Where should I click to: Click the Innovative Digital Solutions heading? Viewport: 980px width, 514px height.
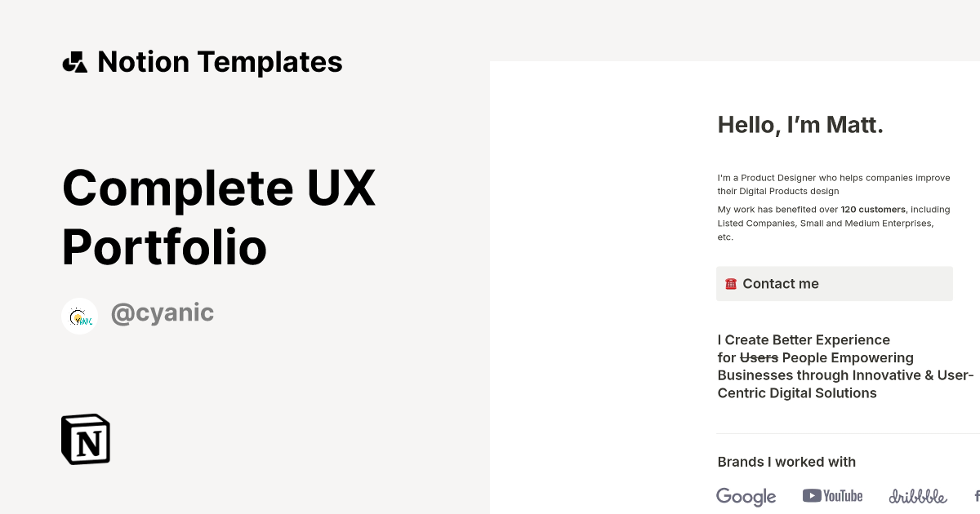(x=845, y=366)
